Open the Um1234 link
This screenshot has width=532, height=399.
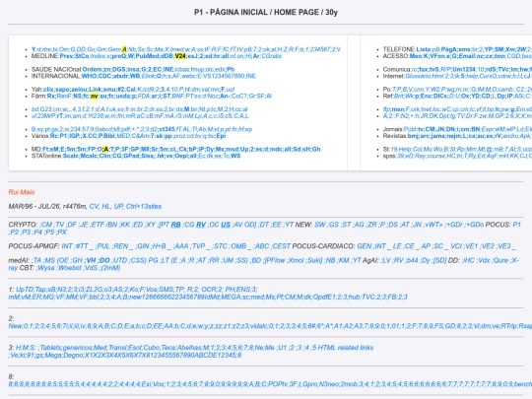pyautogui.click(x=465, y=69)
